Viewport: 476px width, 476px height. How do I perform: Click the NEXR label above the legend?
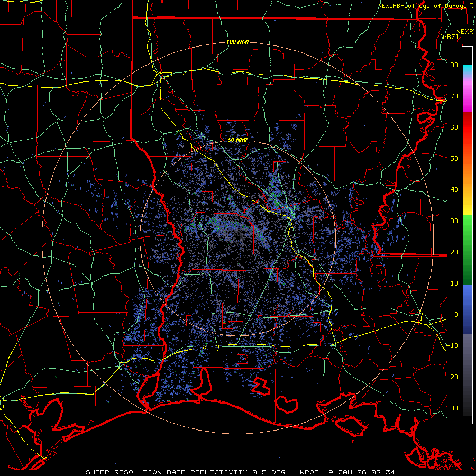coord(465,32)
